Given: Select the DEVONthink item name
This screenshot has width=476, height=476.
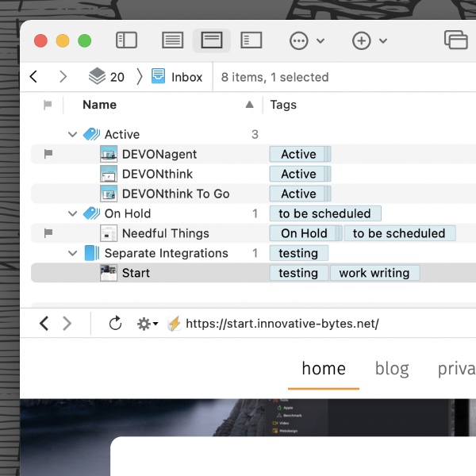Looking at the screenshot, I should pyautogui.click(x=157, y=174).
